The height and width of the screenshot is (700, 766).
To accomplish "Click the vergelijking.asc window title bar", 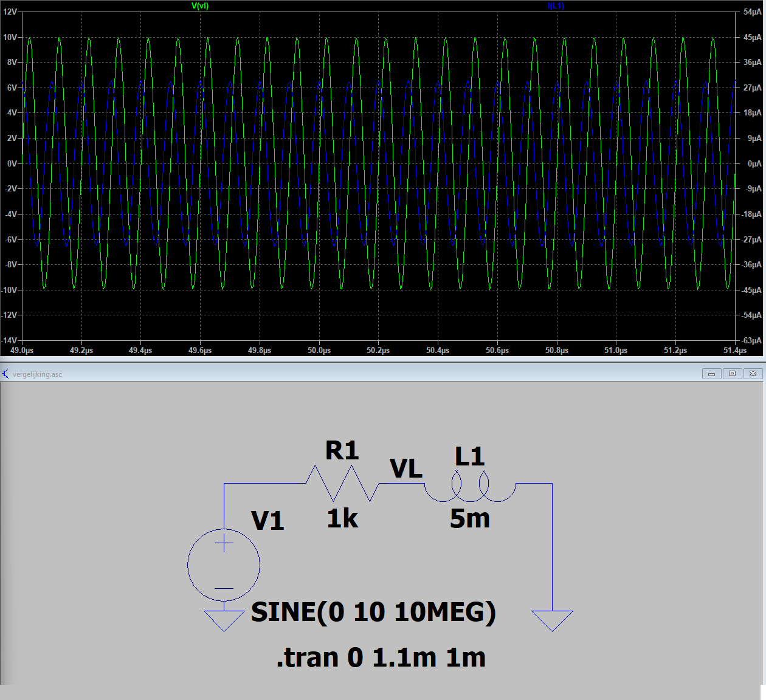I will [x=365, y=374].
